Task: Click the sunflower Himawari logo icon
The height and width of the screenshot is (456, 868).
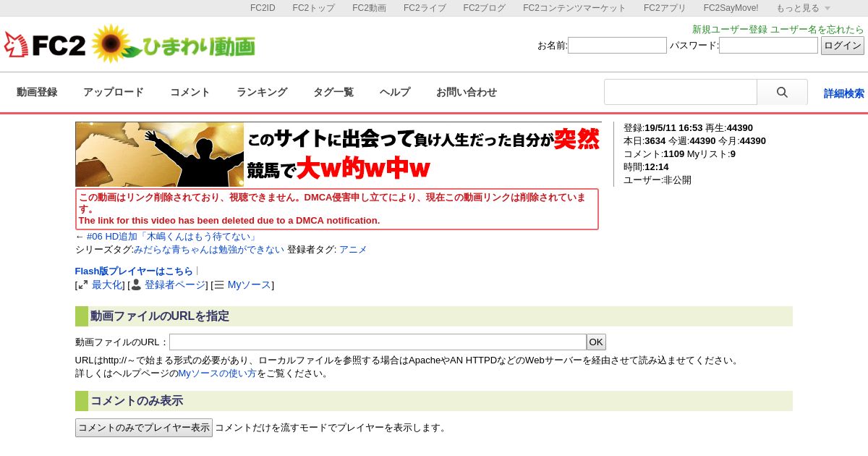Action: [x=112, y=44]
